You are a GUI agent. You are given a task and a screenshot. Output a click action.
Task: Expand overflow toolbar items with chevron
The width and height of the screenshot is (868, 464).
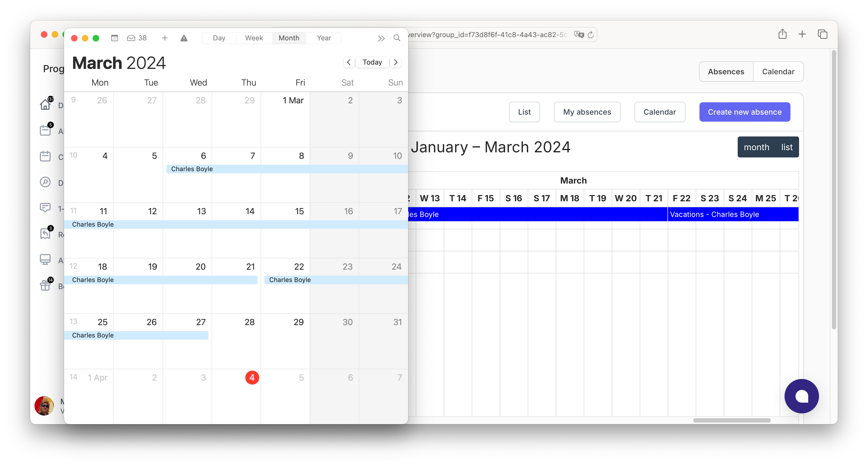(381, 38)
